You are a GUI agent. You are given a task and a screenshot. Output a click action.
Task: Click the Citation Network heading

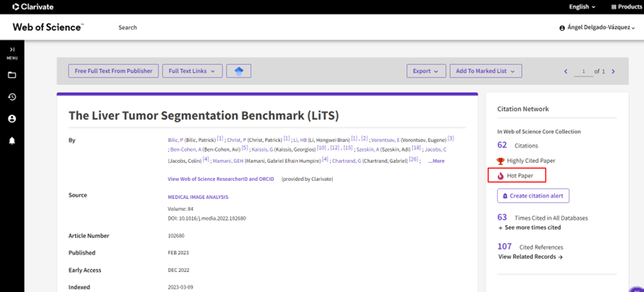click(523, 109)
